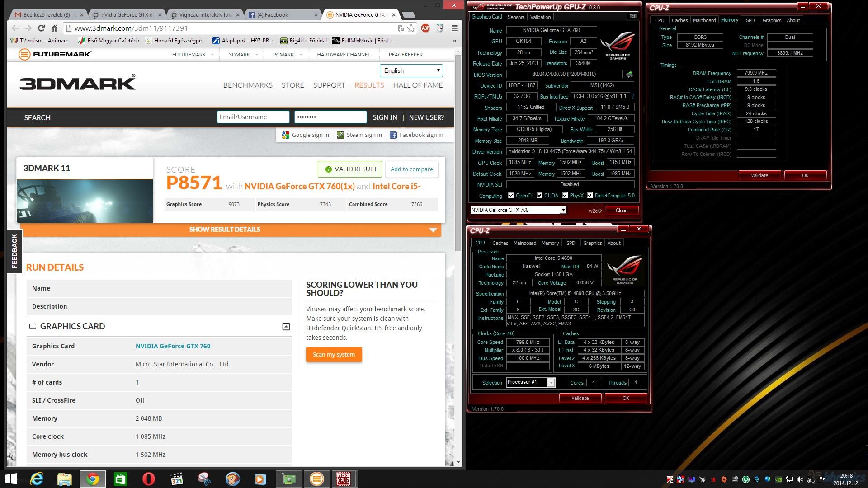
Task: Click the Scan my system button
Action: tap(334, 354)
